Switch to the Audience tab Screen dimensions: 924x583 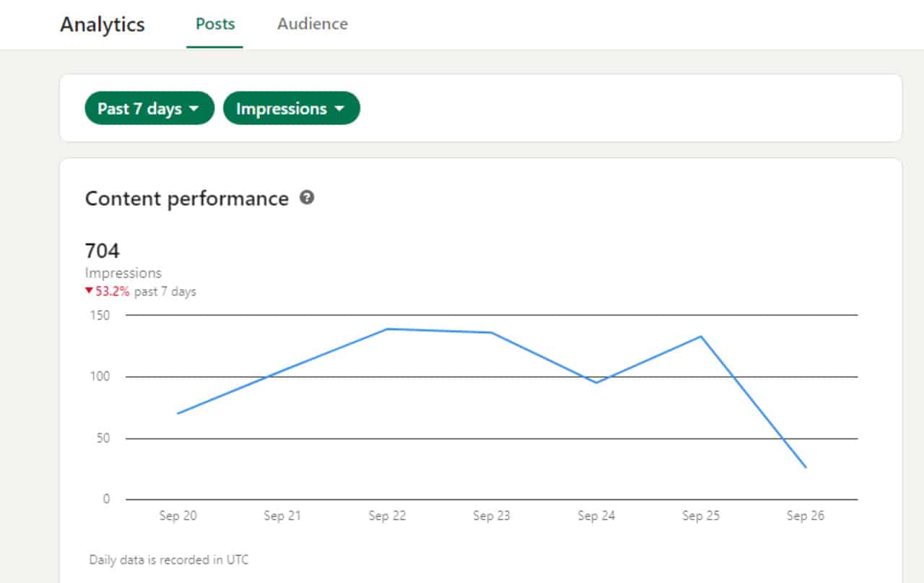pyautogui.click(x=313, y=24)
